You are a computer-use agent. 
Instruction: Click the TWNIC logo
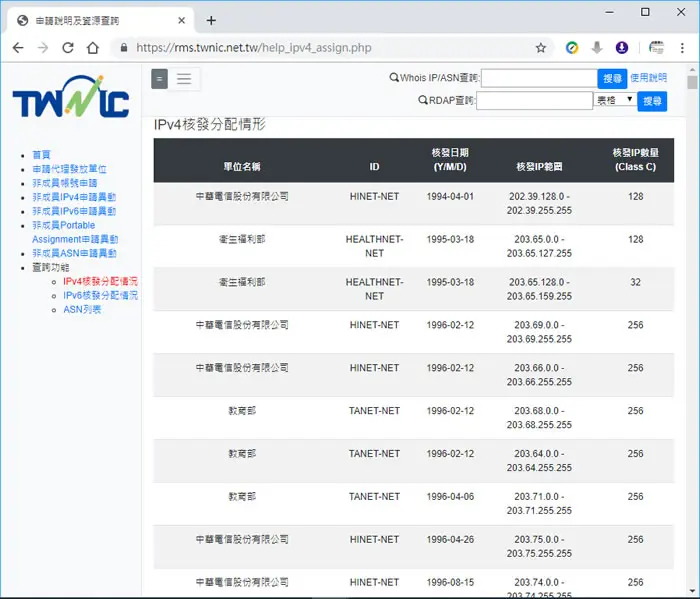click(71, 96)
